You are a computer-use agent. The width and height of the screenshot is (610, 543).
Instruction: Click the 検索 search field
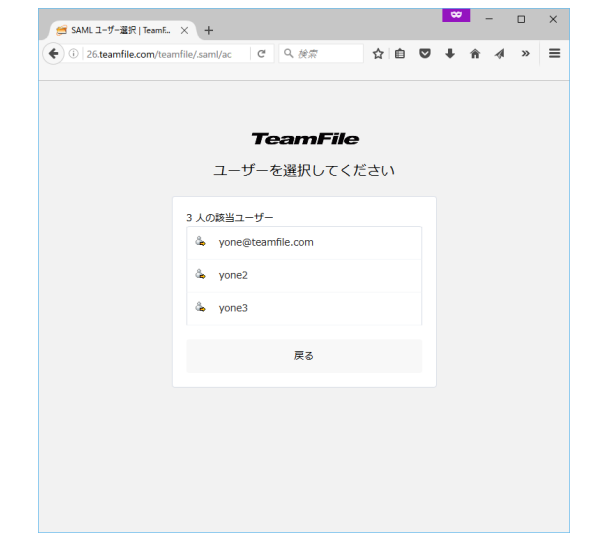(x=325, y=54)
